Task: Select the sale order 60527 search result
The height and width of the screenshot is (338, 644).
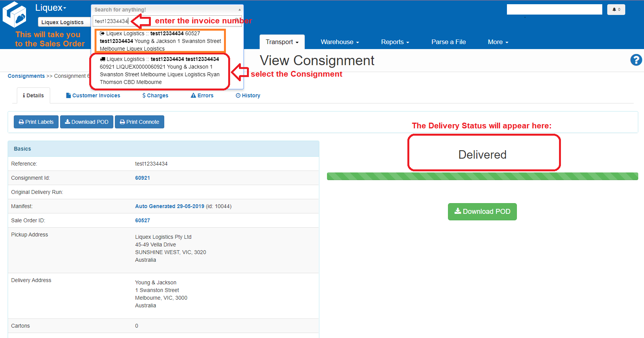Action: click(160, 41)
